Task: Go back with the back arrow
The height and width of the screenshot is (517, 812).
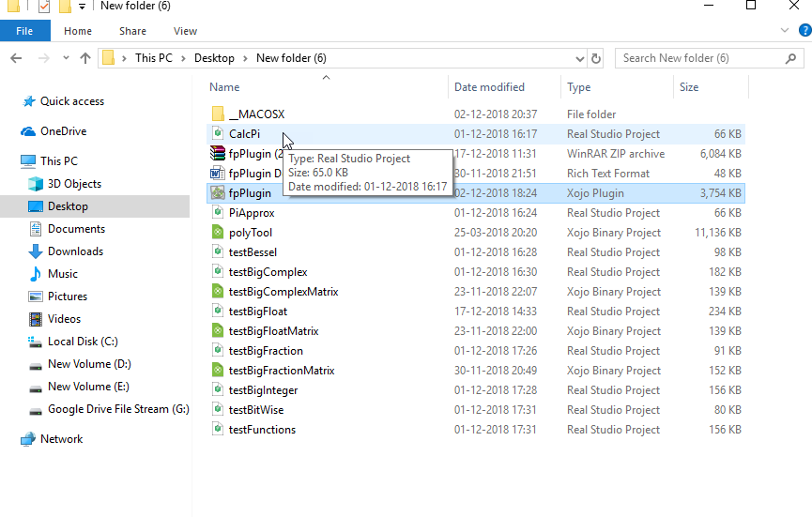Action: [16, 58]
